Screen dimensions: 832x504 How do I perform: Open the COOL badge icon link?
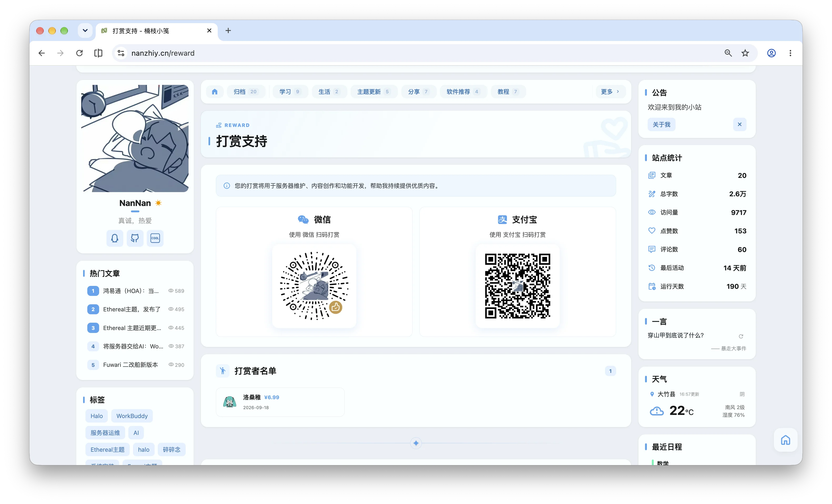click(x=155, y=238)
